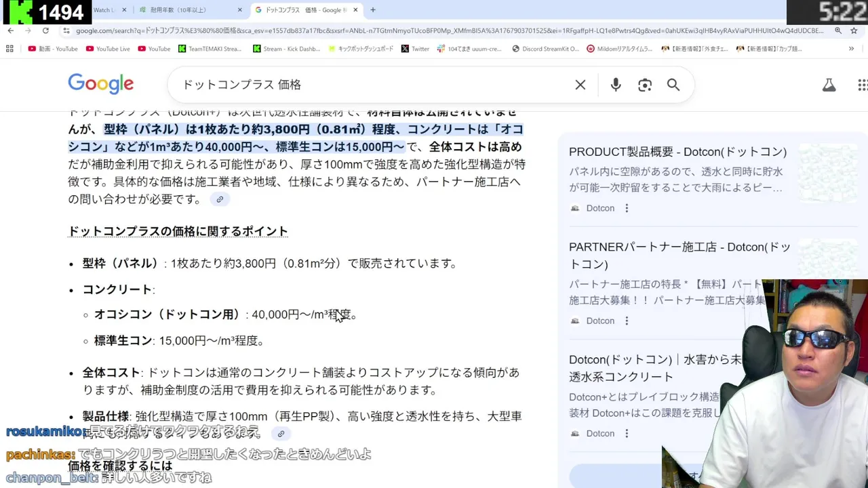
Task: Close the 耐用年数 tab
Action: coord(240,10)
